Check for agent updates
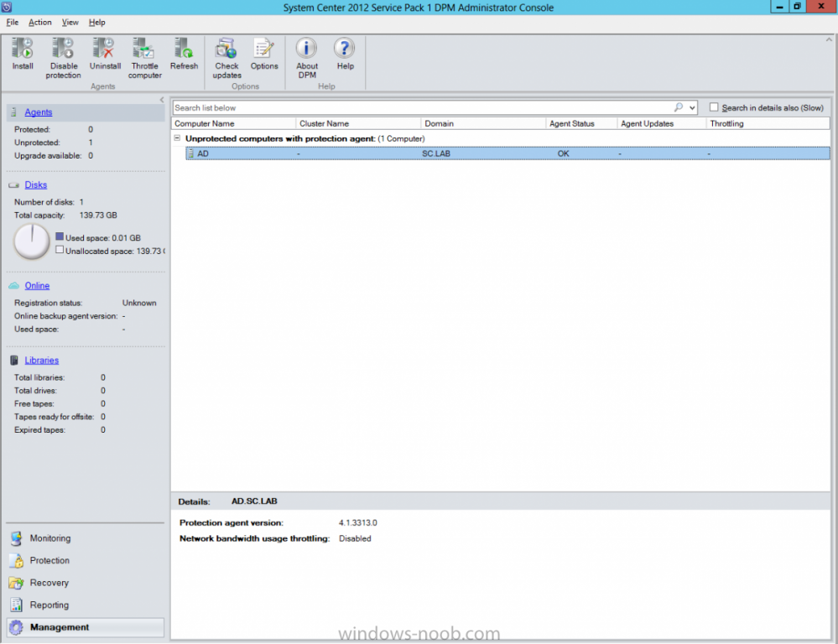 tap(226, 48)
